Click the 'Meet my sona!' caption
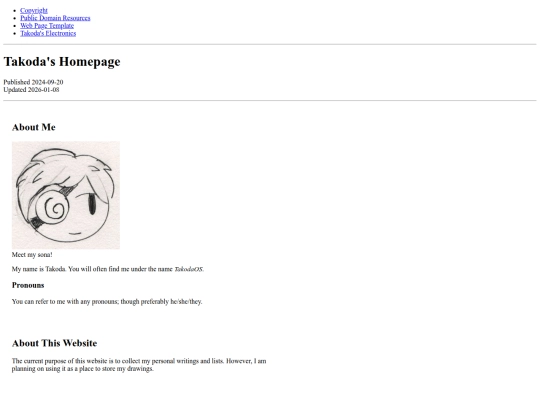This screenshot has width=540, height=405. click(x=32, y=255)
